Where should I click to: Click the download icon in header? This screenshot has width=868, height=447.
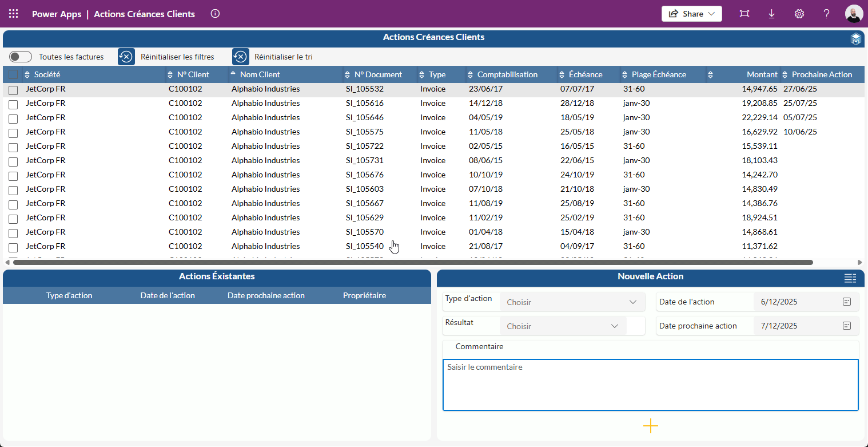[x=771, y=14]
